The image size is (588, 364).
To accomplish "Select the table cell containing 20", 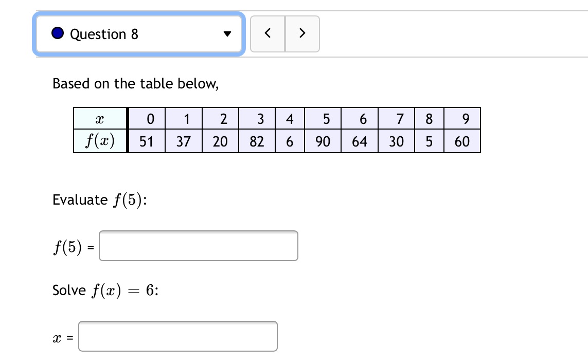I will [x=220, y=141].
